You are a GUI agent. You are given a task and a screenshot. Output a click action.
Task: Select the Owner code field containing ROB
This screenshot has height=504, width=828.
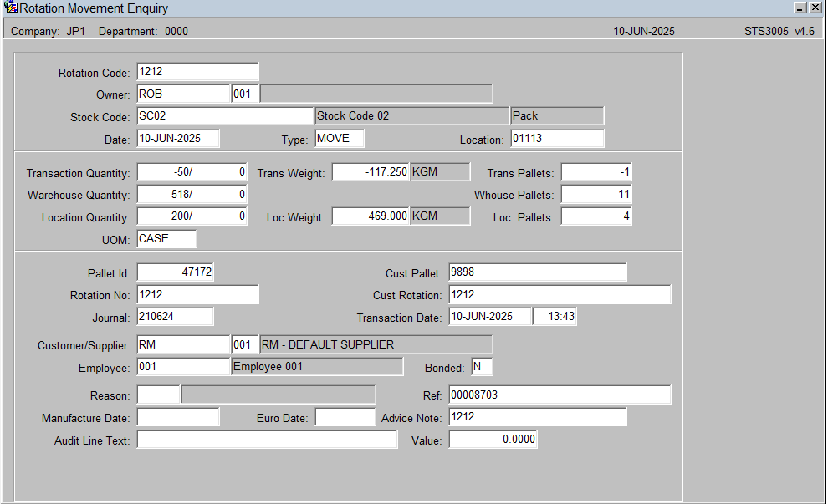coord(183,94)
